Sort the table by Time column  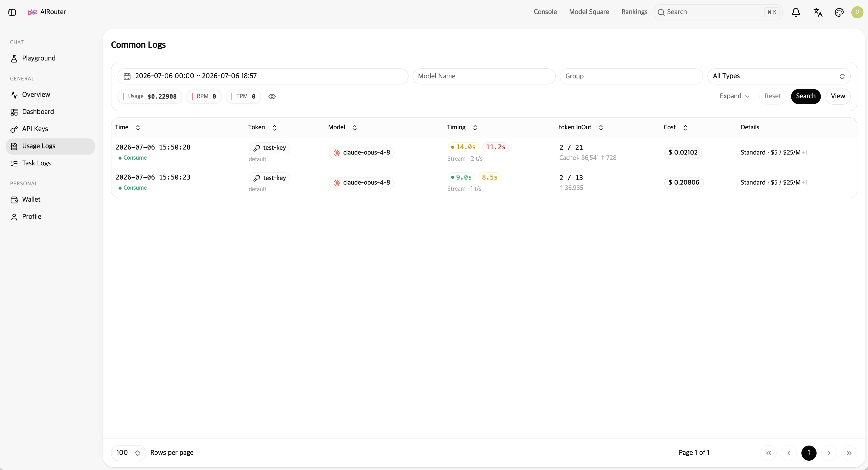point(138,127)
